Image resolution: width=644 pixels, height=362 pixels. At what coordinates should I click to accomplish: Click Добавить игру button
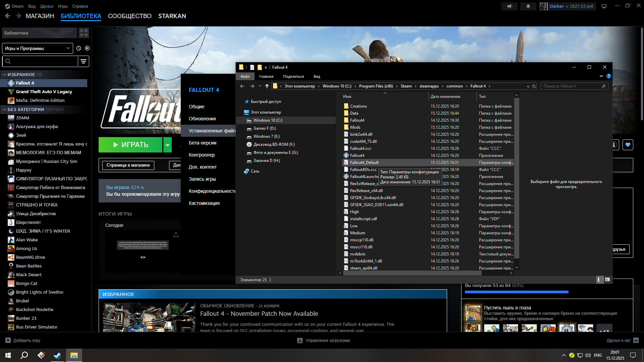pyautogui.click(x=23, y=340)
